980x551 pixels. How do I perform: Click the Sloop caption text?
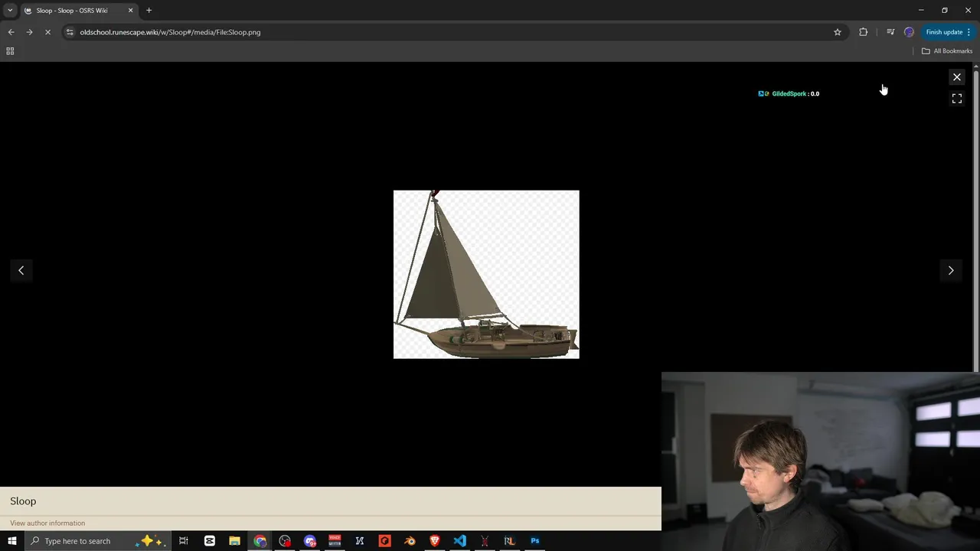tap(23, 501)
